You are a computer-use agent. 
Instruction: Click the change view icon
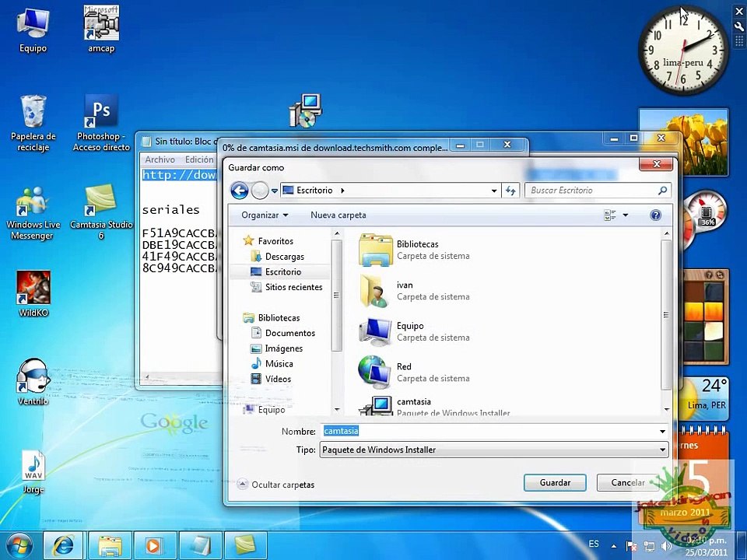pyautogui.click(x=610, y=215)
